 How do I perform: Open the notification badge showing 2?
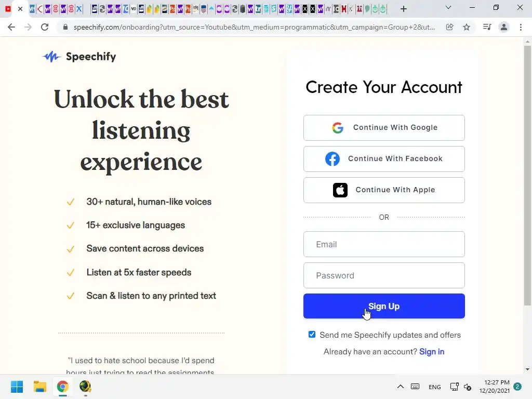[x=517, y=387]
